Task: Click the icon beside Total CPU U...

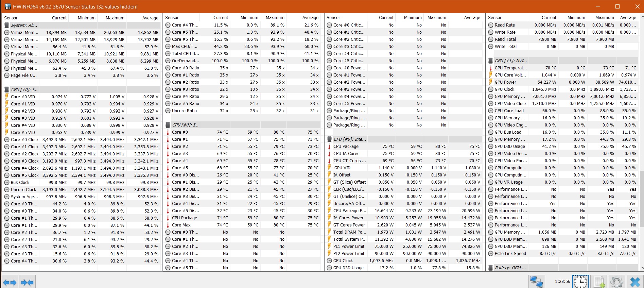Action: [x=168, y=53]
